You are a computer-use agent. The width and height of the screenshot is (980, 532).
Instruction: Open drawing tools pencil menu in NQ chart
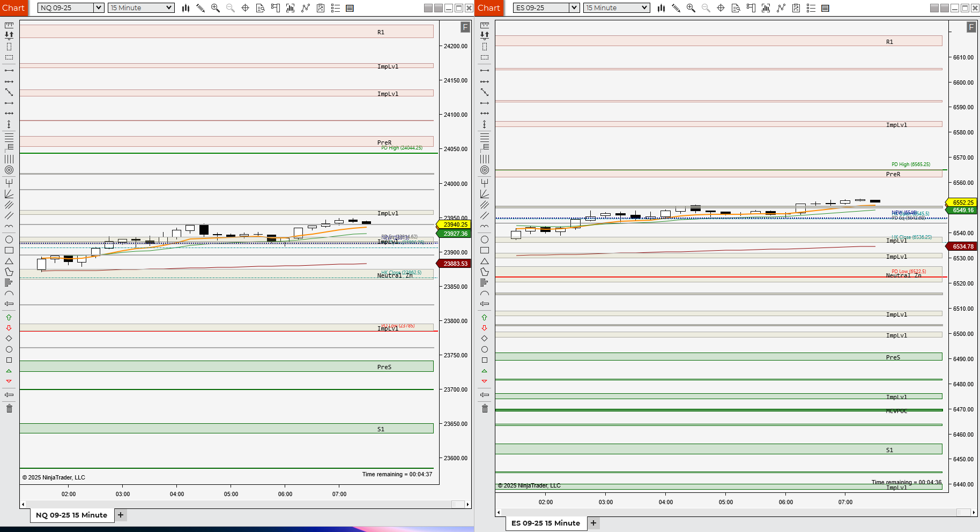point(201,8)
